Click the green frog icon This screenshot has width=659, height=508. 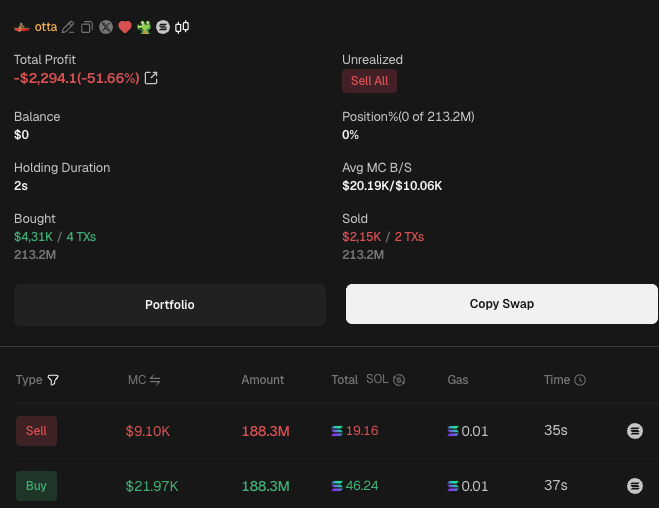pos(144,27)
